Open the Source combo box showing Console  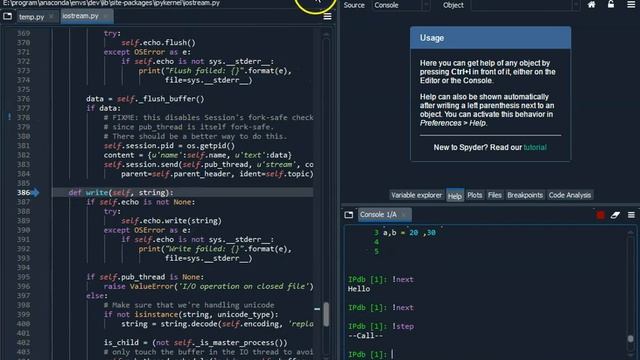pos(400,5)
